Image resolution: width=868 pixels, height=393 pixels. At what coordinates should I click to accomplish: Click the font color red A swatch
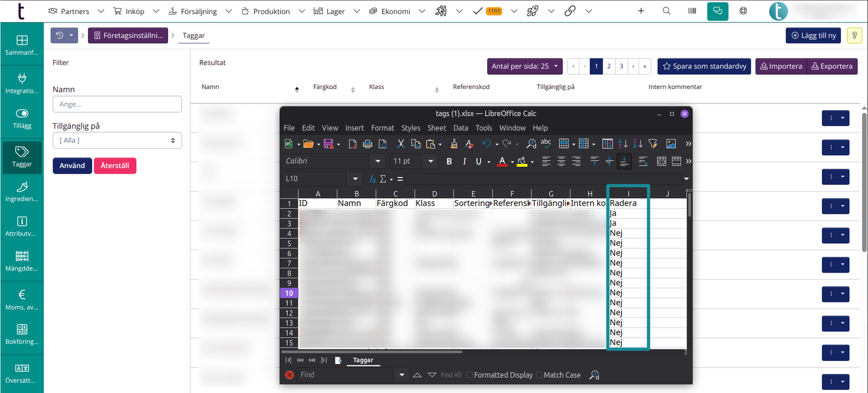(x=502, y=161)
